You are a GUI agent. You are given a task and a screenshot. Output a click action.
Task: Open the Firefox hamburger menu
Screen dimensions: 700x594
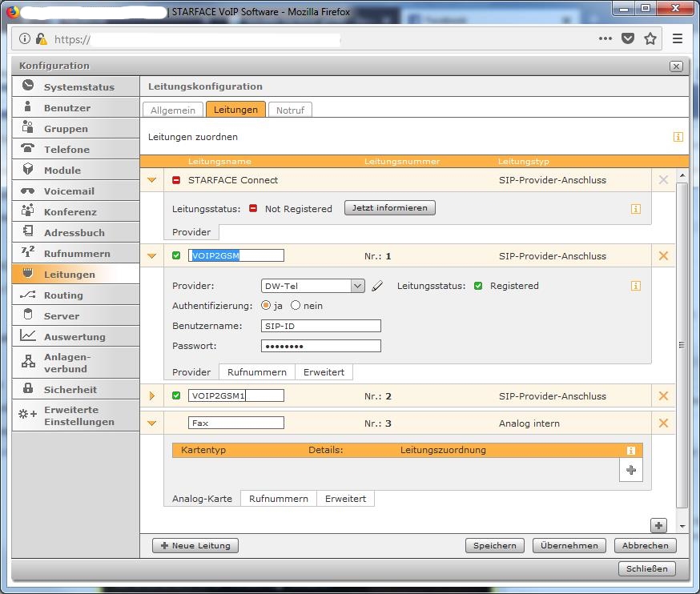[678, 38]
